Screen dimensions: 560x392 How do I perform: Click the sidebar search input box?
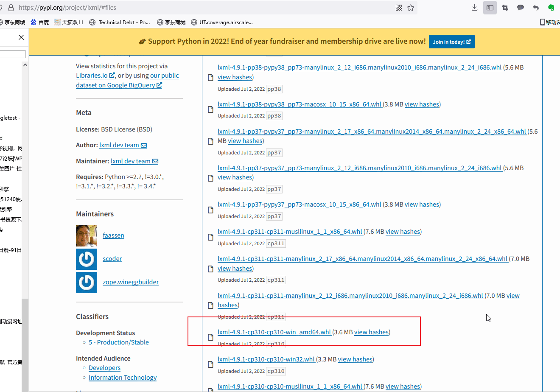tap(13, 54)
